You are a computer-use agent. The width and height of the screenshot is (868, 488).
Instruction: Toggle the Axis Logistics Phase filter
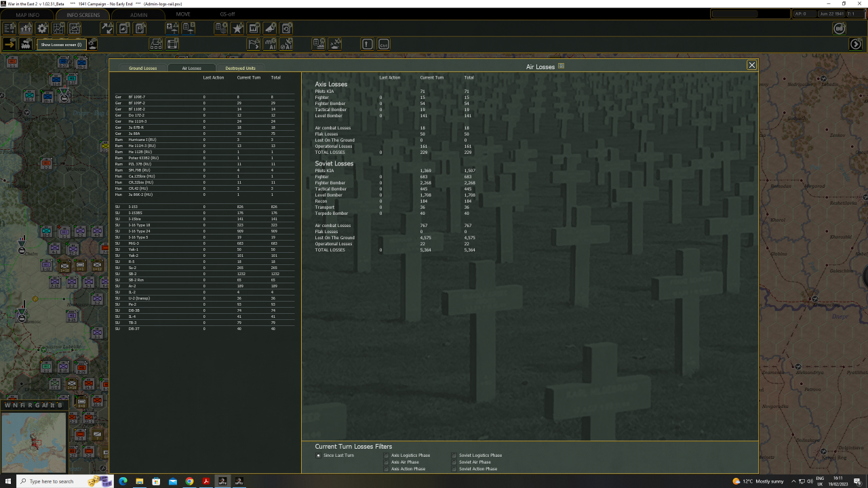click(x=387, y=455)
